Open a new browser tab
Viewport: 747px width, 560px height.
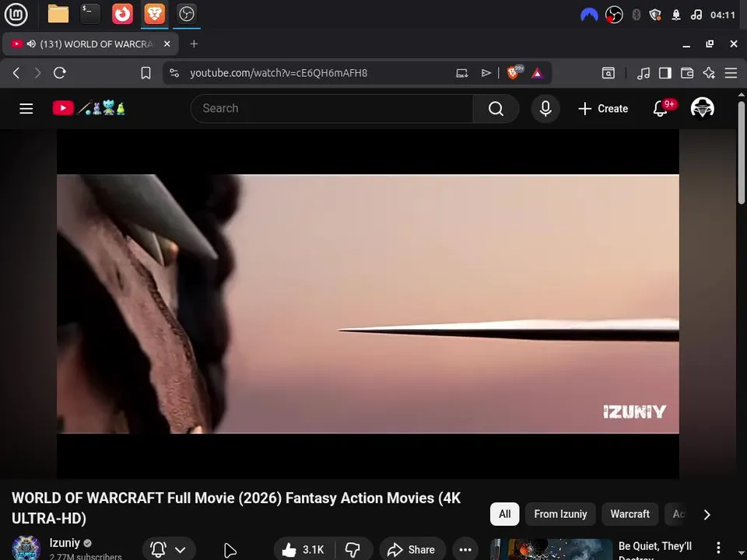pyautogui.click(x=194, y=44)
